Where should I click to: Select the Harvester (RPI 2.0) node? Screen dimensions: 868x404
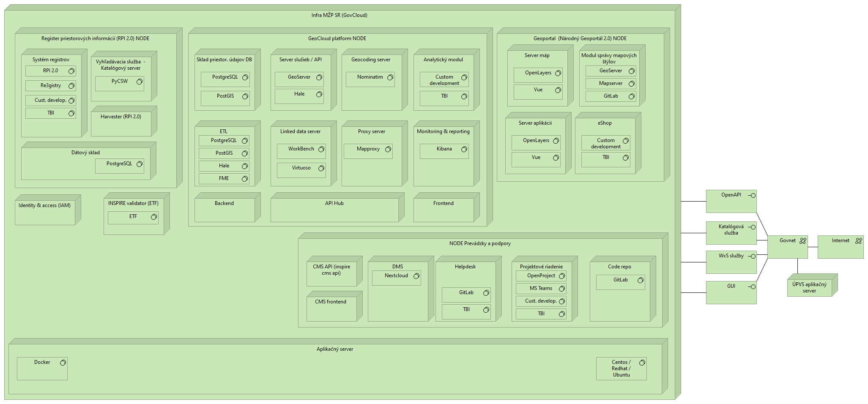[x=124, y=121]
